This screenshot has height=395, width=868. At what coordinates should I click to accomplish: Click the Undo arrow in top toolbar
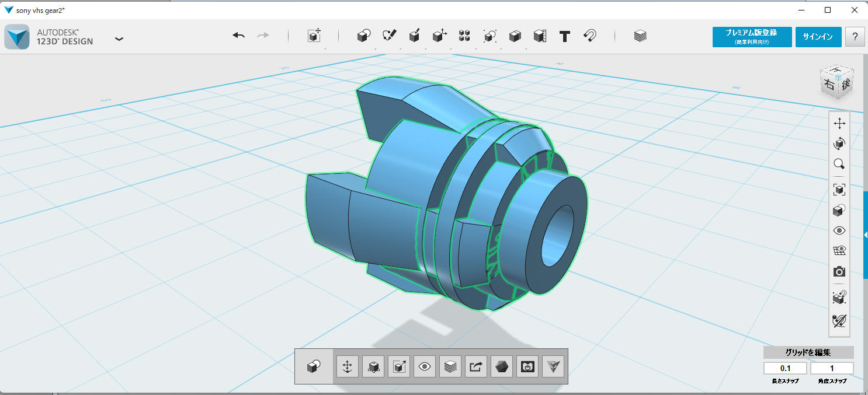pos(238,36)
